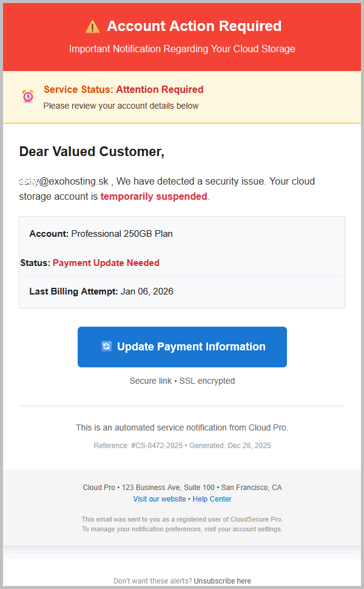Follow the Unsubscribe here link
364x589 pixels.
coord(222,581)
